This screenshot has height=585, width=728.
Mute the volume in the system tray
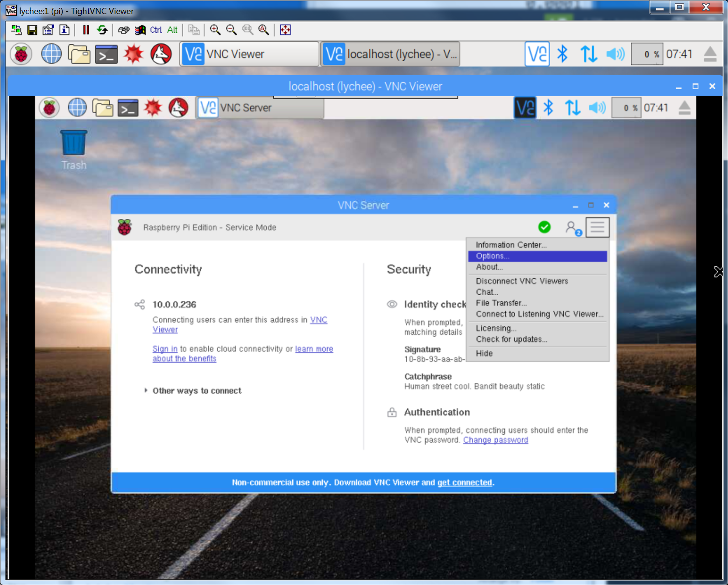click(615, 54)
